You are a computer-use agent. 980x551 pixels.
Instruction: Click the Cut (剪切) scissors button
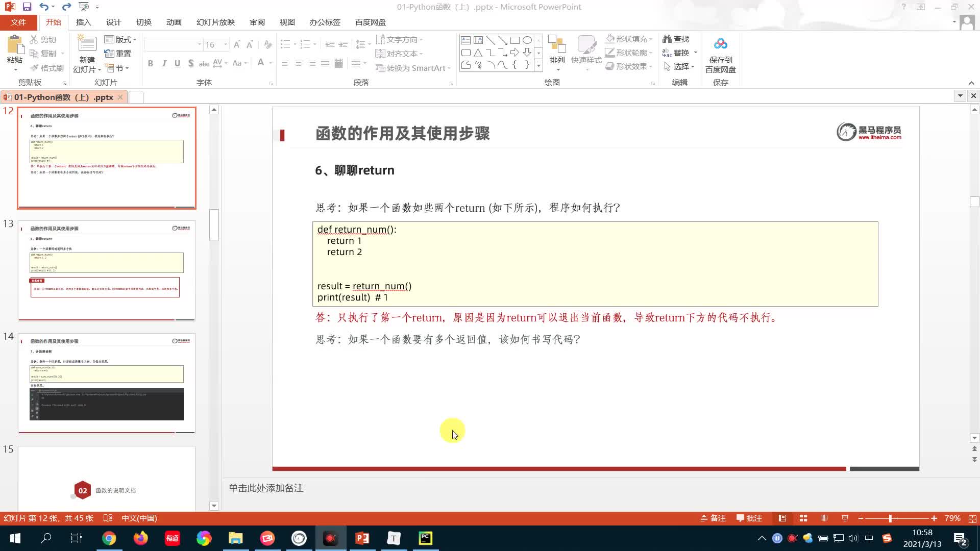(43, 39)
